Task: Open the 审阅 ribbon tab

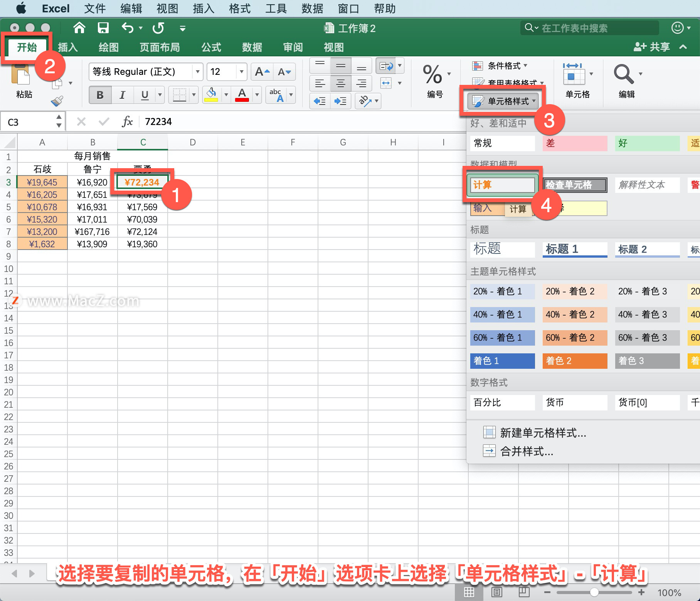Action: coord(293,47)
